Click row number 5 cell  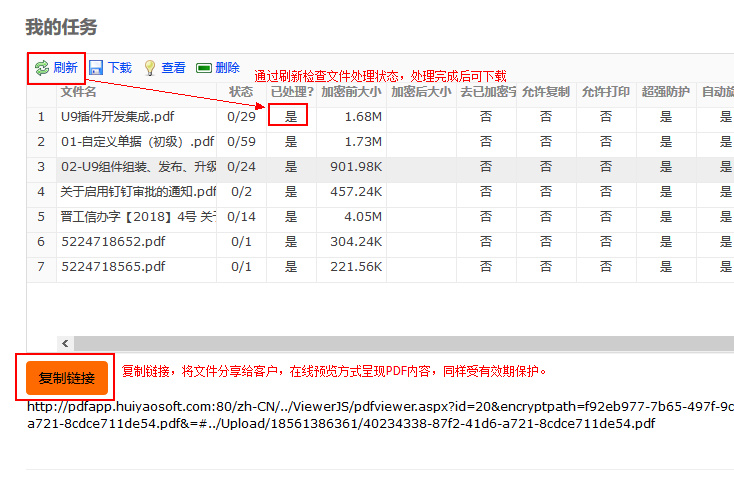41,217
